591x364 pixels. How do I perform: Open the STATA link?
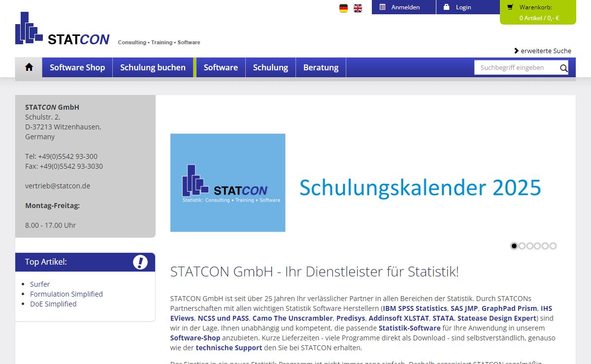443,318
